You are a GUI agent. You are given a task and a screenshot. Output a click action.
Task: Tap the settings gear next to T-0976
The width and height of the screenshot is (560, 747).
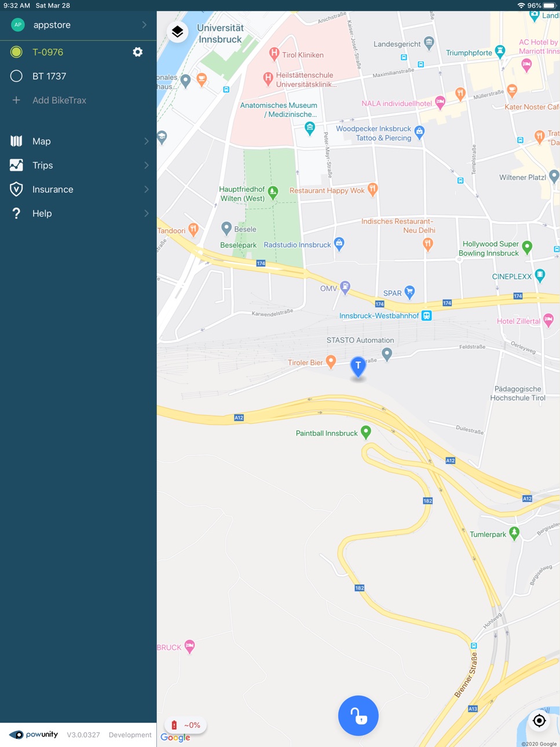[138, 52]
